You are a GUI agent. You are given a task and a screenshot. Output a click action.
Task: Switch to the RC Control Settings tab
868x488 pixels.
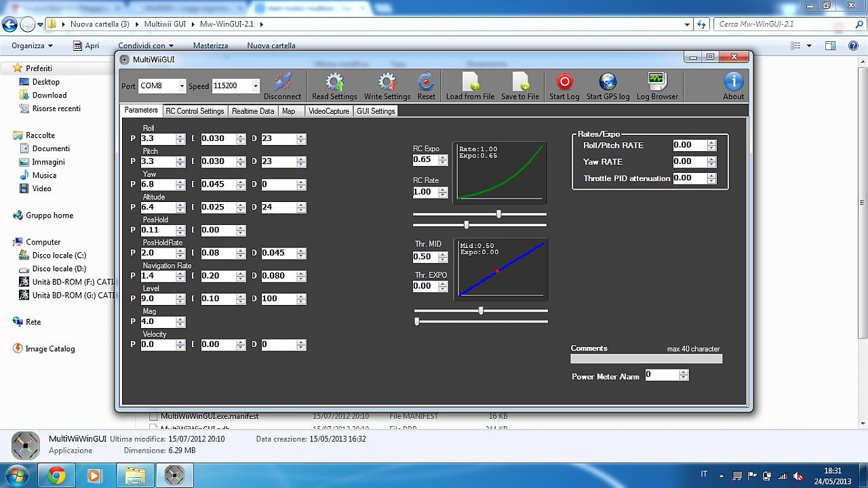click(x=195, y=111)
